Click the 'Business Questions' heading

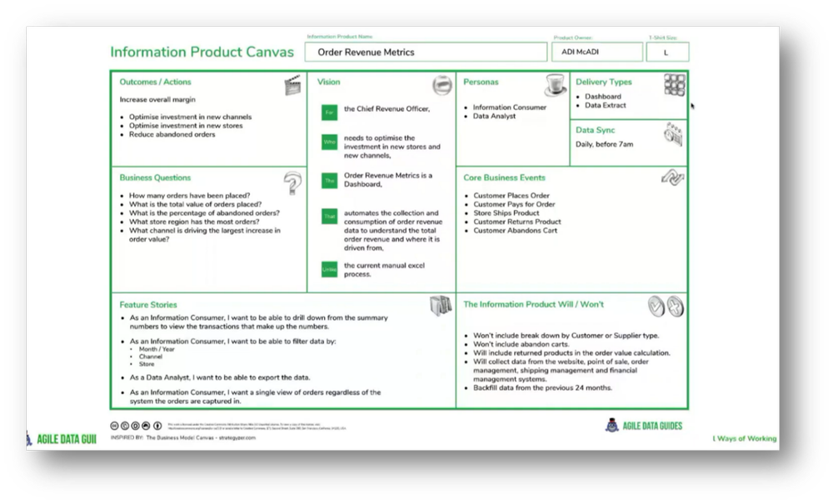[155, 178]
